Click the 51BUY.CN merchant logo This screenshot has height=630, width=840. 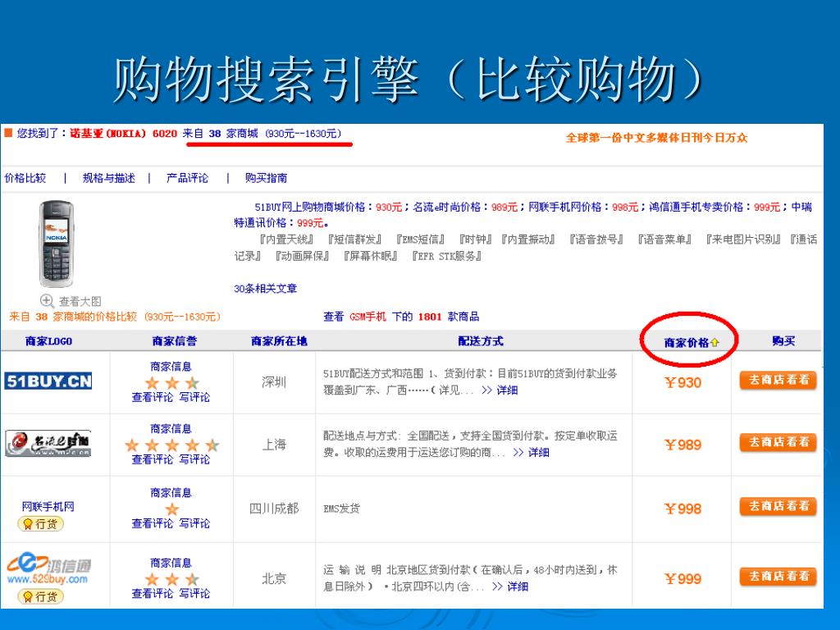[48, 381]
